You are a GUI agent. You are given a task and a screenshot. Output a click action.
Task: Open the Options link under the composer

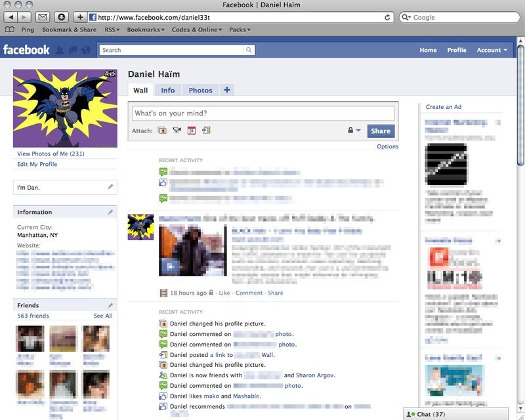coord(387,146)
